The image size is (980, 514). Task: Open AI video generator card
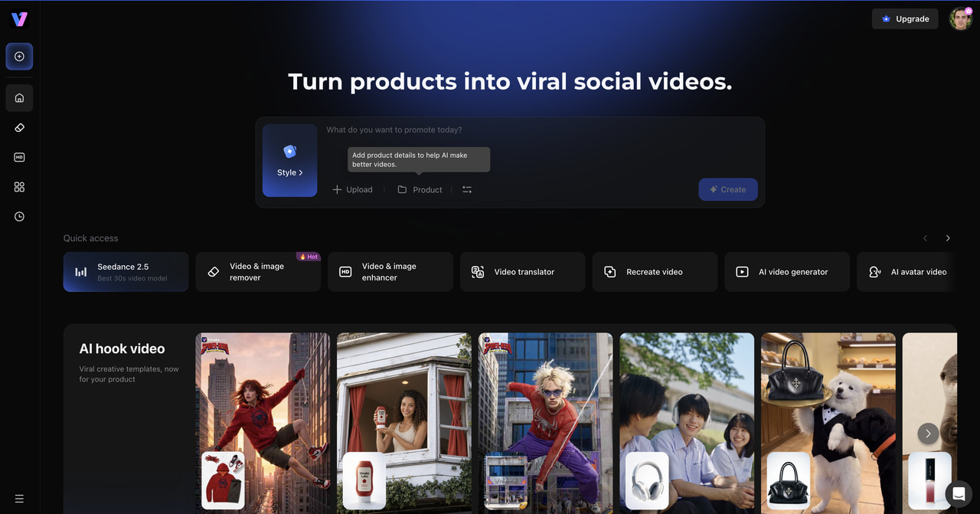[787, 272]
